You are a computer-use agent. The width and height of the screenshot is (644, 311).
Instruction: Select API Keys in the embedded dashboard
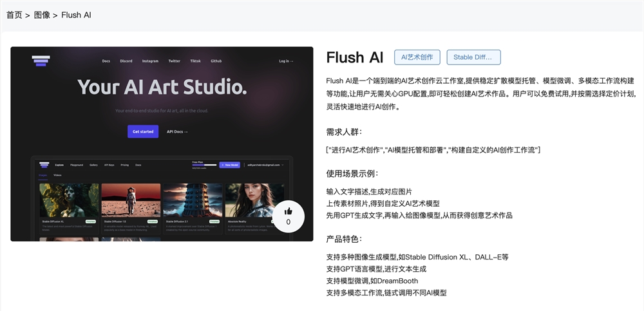pyautogui.click(x=109, y=165)
